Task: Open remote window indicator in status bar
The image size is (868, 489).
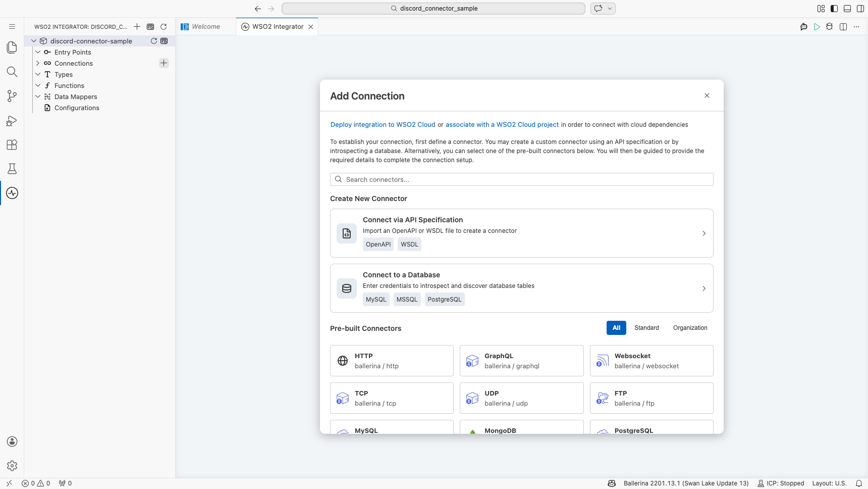Action: click(9, 483)
